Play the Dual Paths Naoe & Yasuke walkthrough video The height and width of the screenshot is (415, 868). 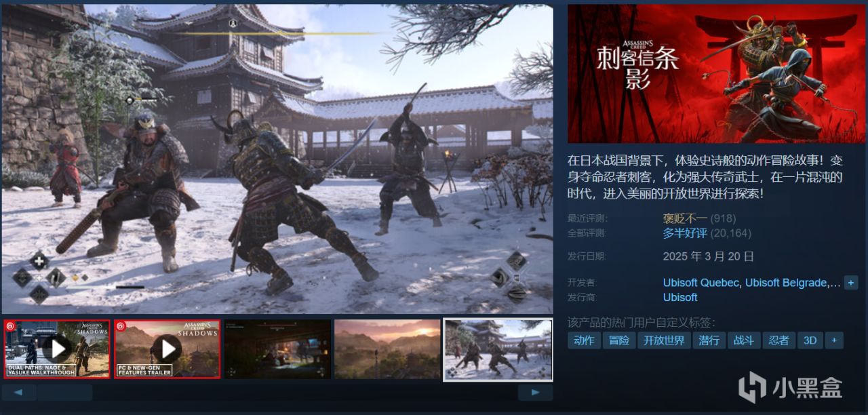pyautogui.click(x=57, y=349)
